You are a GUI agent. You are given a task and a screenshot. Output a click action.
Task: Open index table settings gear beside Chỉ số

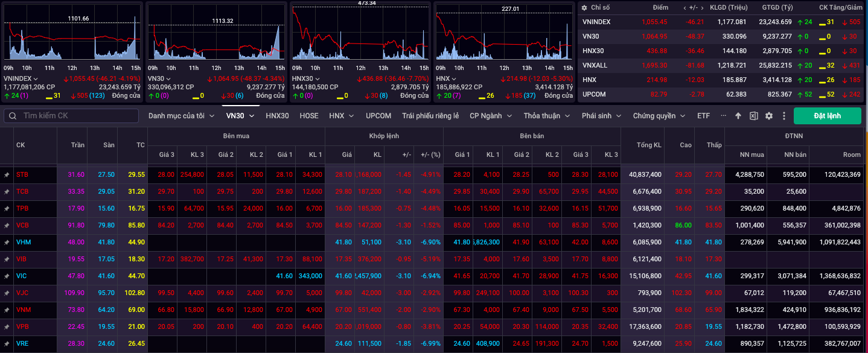(x=584, y=7)
